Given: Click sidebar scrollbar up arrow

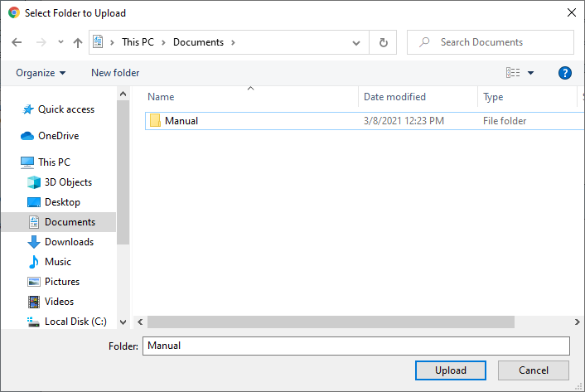Looking at the screenshot, I should click(123, 94).
